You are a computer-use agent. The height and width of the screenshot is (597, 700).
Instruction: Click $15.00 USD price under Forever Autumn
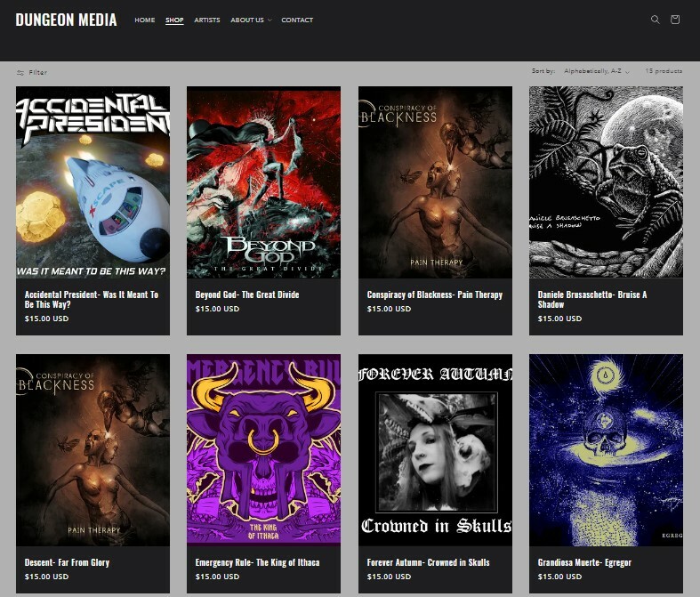tap(389, 577)
